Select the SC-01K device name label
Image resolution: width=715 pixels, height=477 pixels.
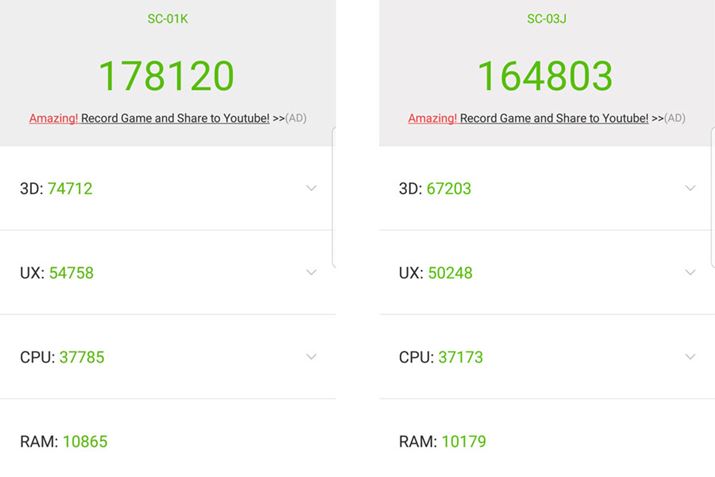tap(166, 19)
